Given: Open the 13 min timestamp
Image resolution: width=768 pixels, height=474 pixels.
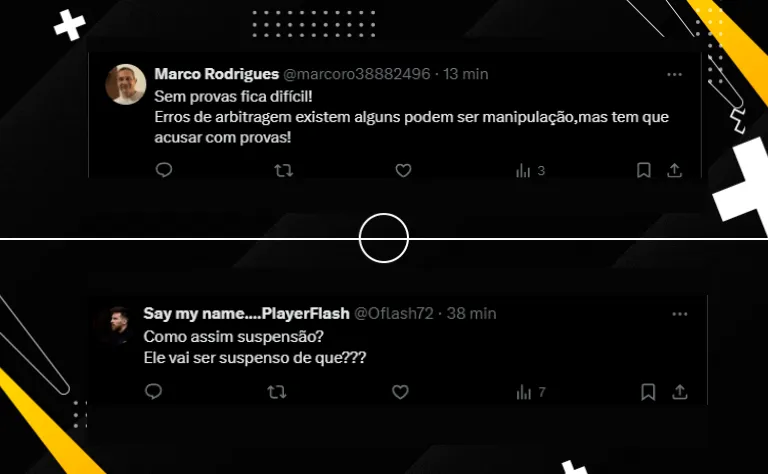Looking at the screenshot, I should point(465,74).
